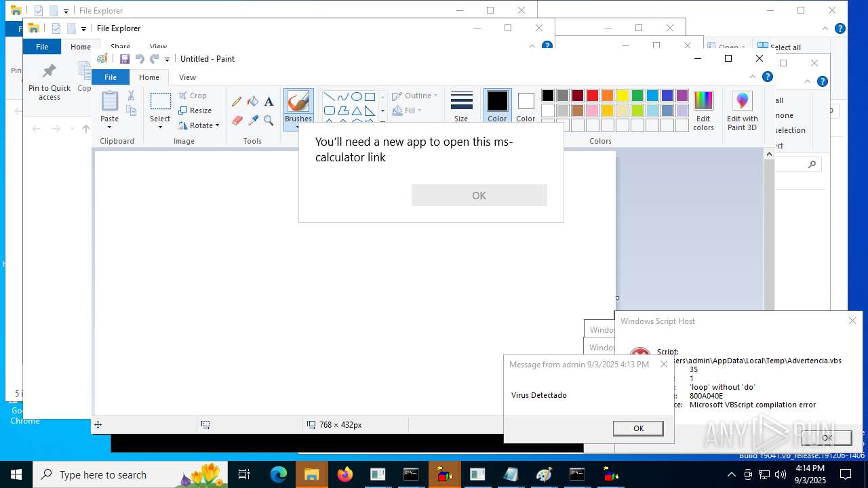868x488 pixels.
Task: Customize Quick Access Toolbar dropdown in Paint
Action: point(167,60)
